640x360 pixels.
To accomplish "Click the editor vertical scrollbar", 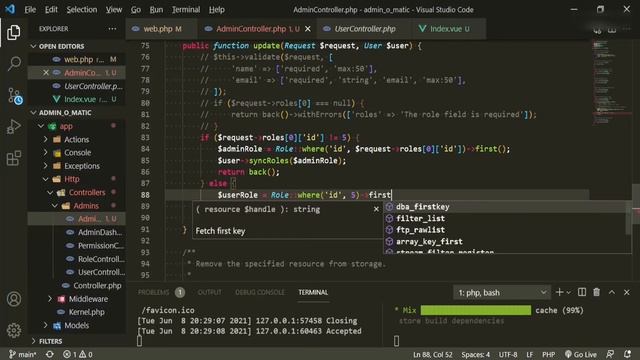I will tap(636, 203).
